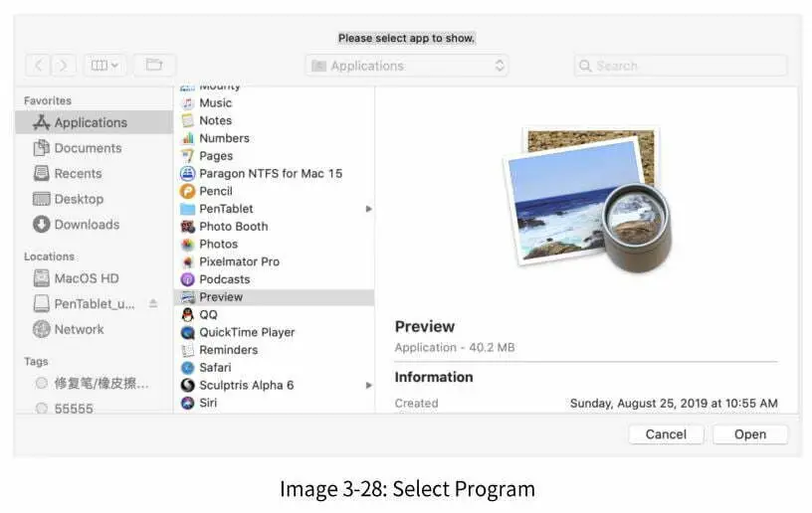
Task: Select Photo Booth in the list
Action: pos(234,227)
